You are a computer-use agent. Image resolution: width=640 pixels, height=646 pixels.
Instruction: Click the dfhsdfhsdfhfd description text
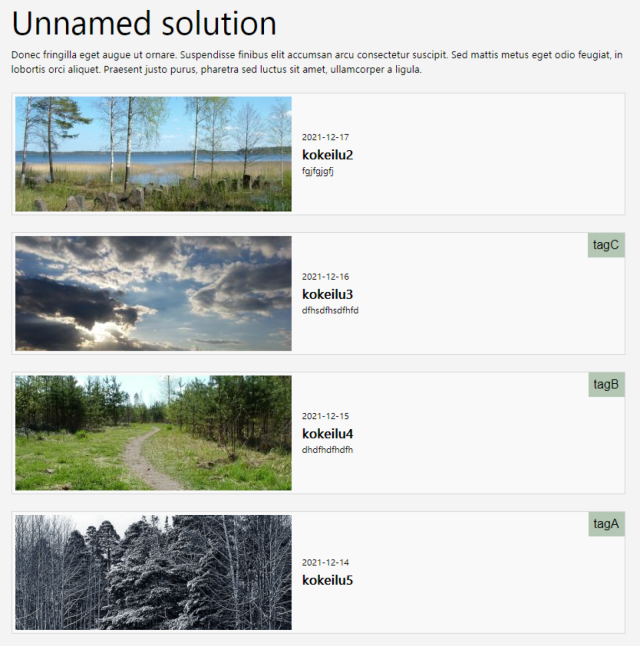point(330,310)
